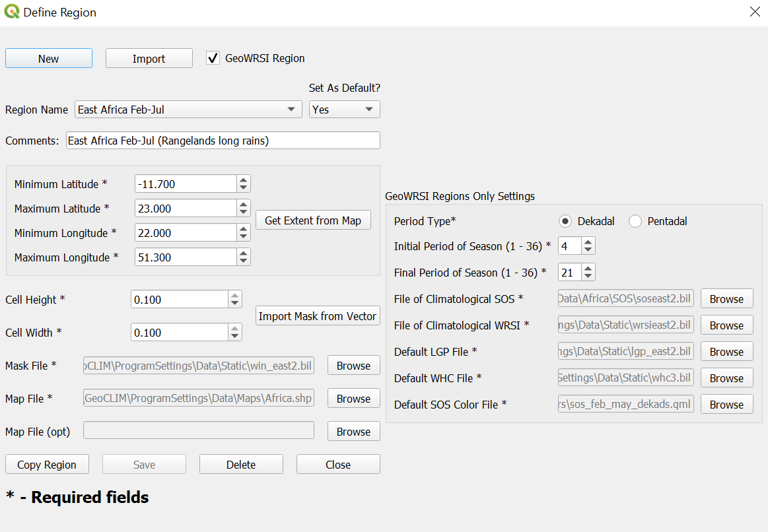
Task: Click up arrow on Maximum Longitude spinner
Action: click(244, 253)
